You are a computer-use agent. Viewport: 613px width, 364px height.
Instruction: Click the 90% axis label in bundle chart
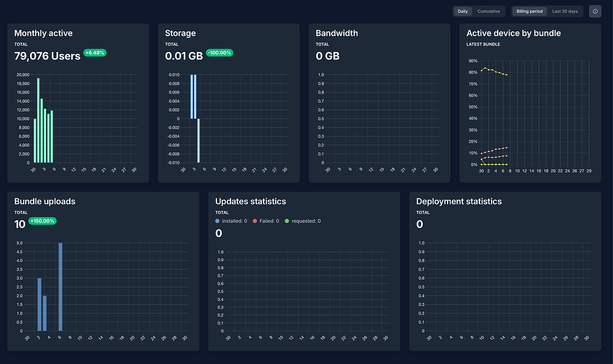tap(473, 61)
